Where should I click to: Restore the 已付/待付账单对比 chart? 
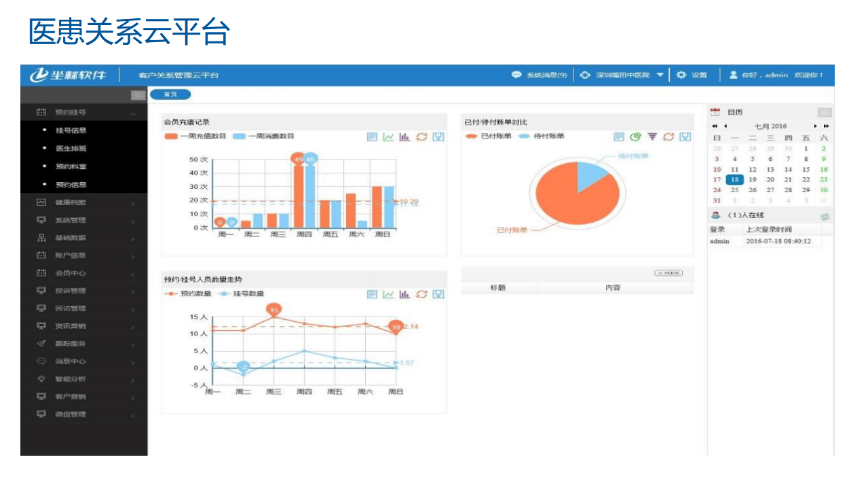click(668, 137)
